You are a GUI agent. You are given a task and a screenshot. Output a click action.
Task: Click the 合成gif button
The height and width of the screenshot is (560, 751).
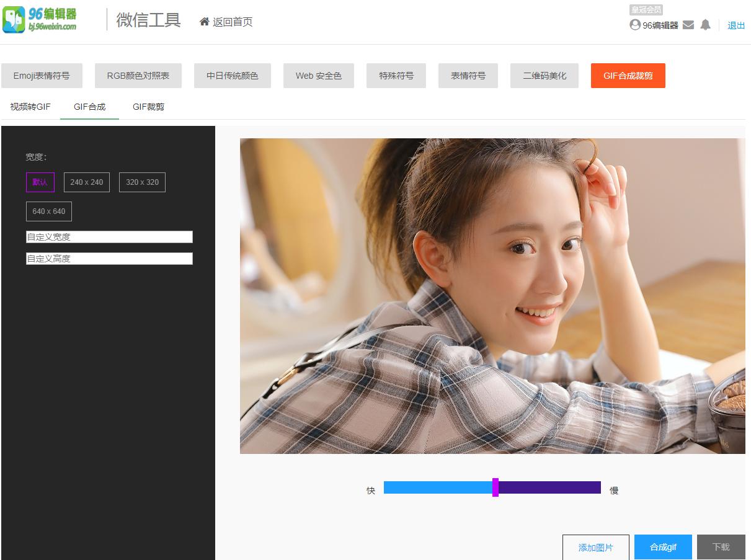point(662,547)
